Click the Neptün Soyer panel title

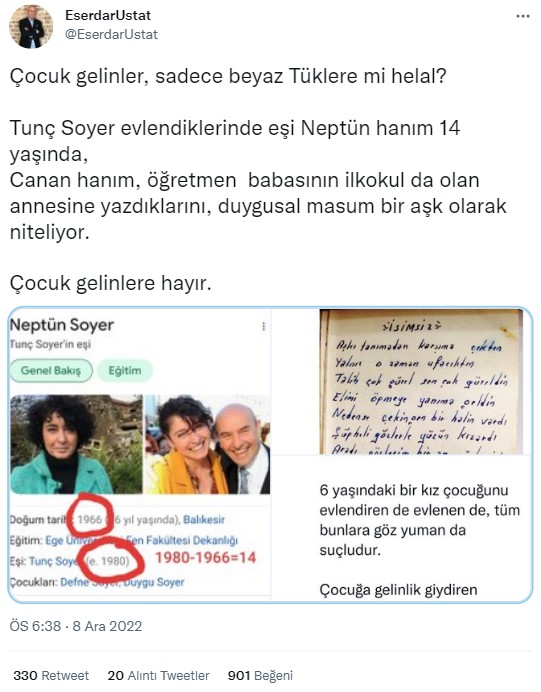click(62, 325)
